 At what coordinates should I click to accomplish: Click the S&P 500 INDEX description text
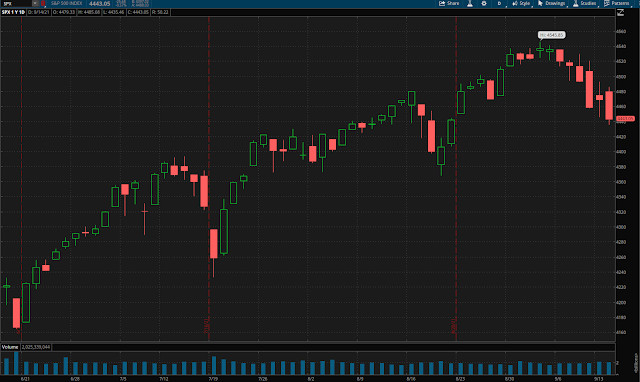[x=67, y=3]
